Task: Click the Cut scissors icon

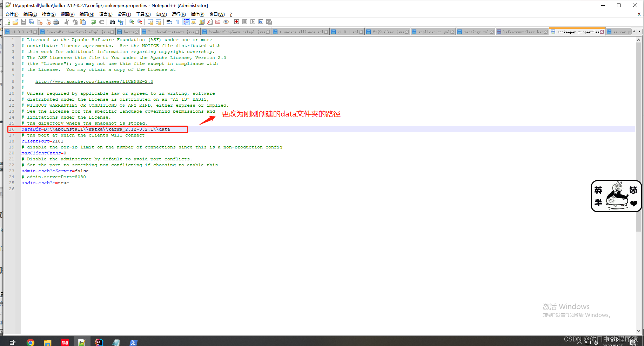Action: click(x=66, y=22)
